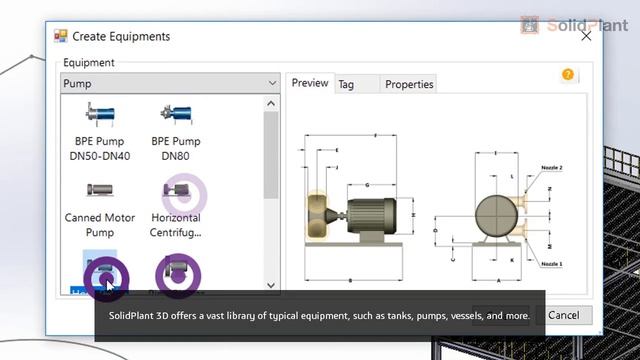The height and width of the screenshot is (360, 640).
Task: Select the BPE Pump DN80 item
Action: coord(176,131)
